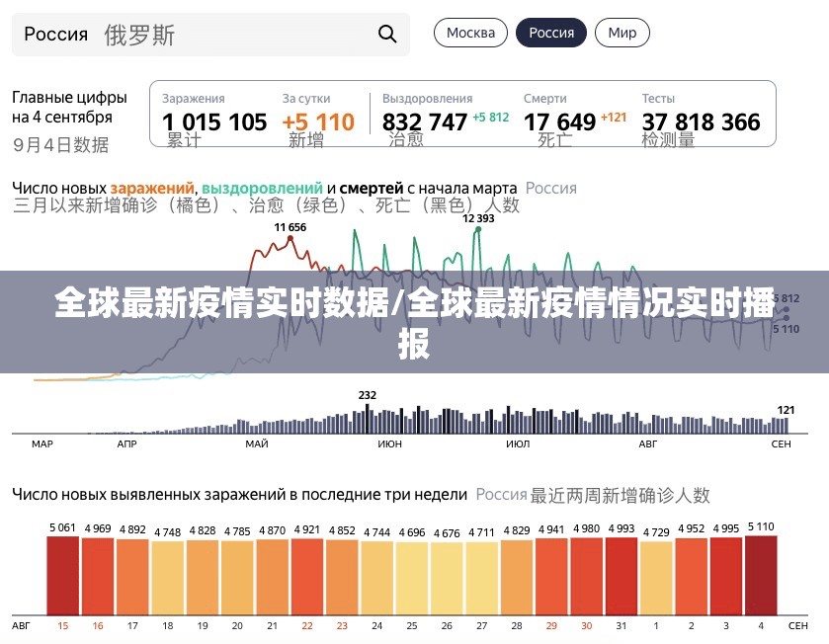The height and width of the screenshot is (644, 829).
Task: Click the Выздоровления 832 747 statistic
Action: [425, 121]
